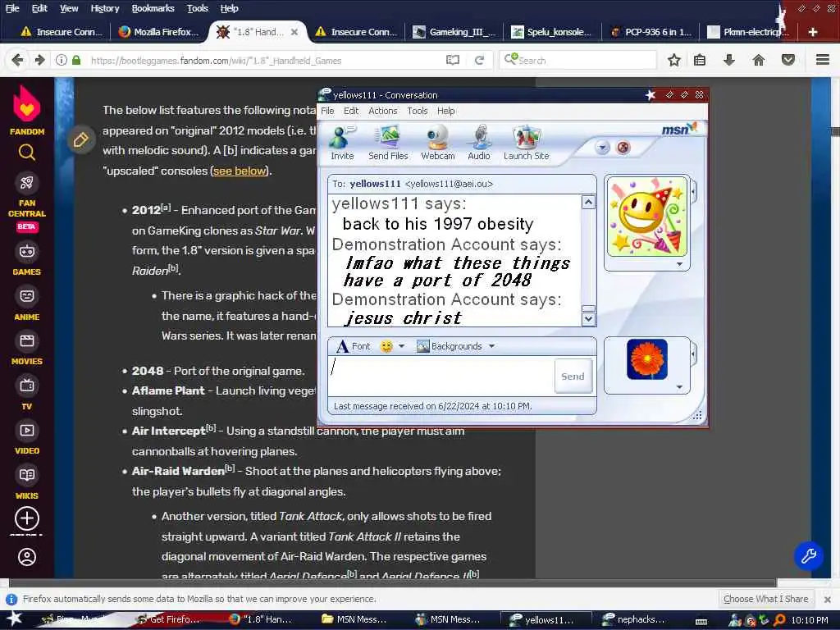Viewport: 840px width, 630px height.
Task: Open Firefox History menu
Action: point(105,8)
